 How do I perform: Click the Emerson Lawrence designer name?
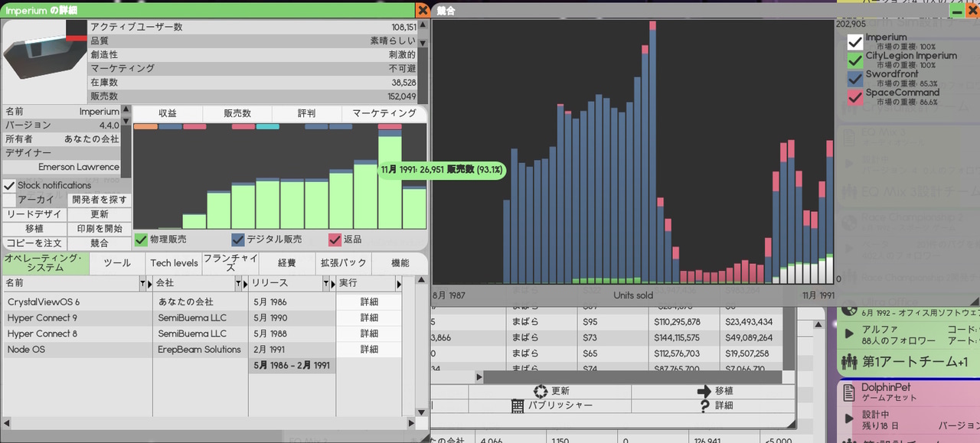[x=79, y=167]
